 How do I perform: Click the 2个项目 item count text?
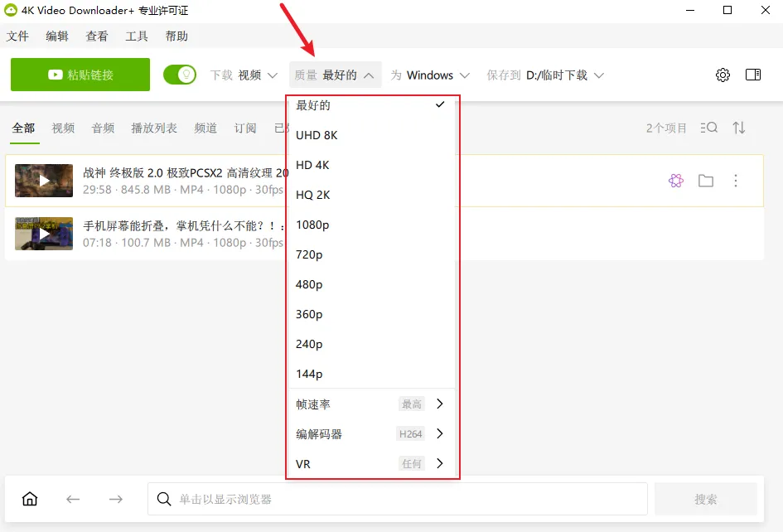coord(667,128)
